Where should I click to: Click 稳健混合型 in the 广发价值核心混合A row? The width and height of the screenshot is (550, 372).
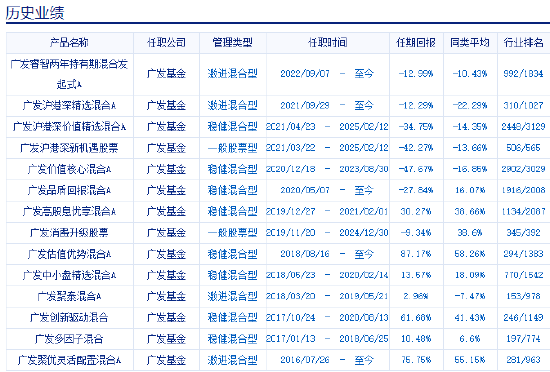pyautogui.click(x=233, y=169)
